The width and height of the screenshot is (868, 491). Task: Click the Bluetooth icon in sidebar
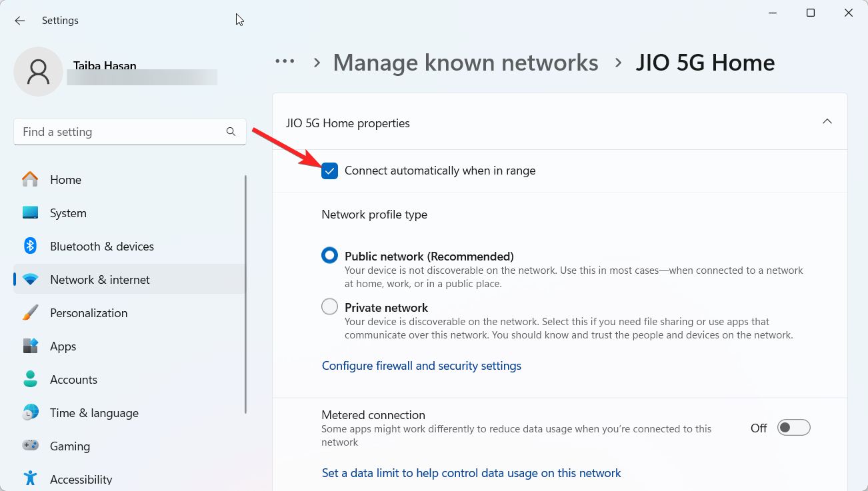point(30,246)
